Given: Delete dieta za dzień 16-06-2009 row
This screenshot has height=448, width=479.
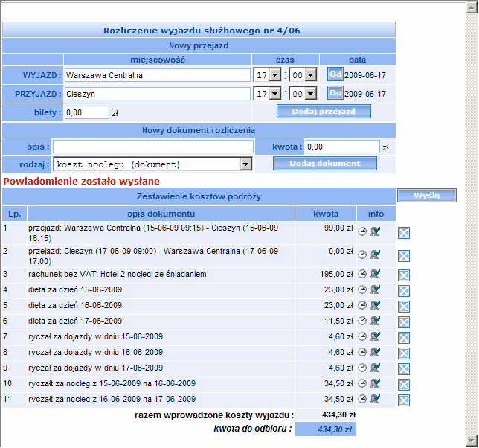Looking at the screenshot, I should [x=404, y=307].
